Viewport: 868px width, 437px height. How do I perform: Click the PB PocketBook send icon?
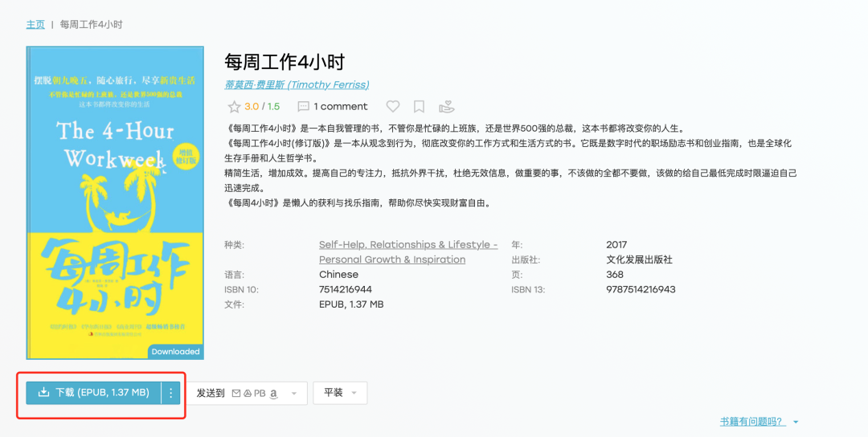point(260,394)
